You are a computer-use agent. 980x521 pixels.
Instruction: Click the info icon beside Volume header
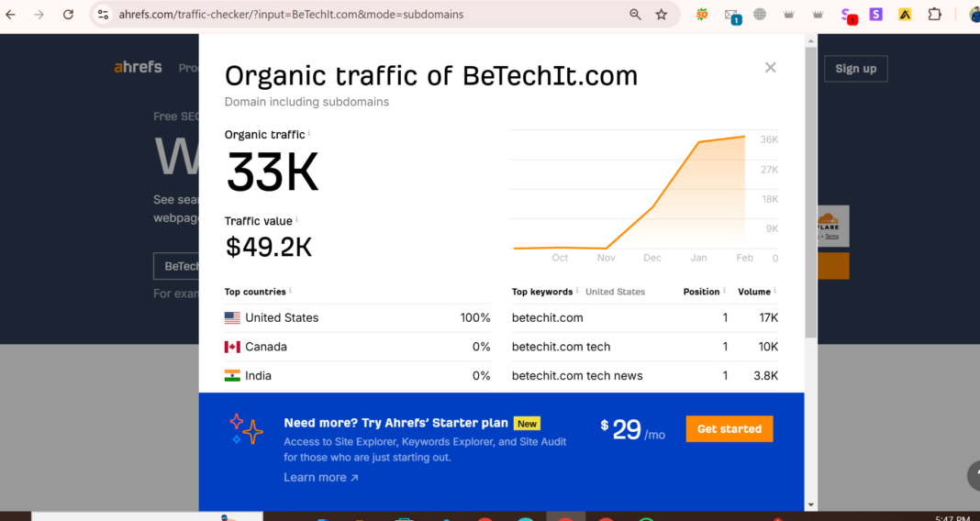click(x=775, y=290)
